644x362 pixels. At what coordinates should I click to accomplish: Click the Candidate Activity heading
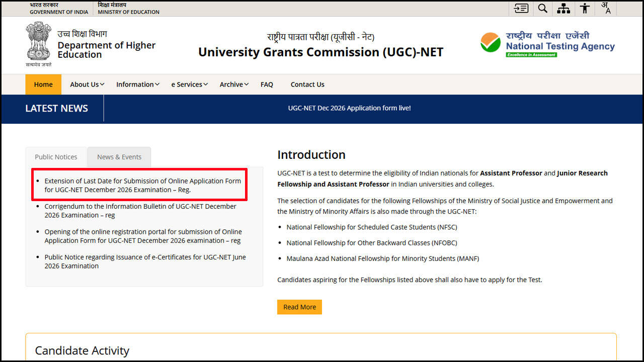[x=82, y=350]
